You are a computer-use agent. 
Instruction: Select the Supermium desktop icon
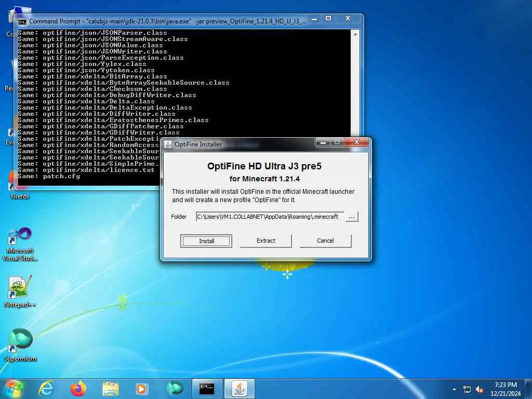point(20,345)
